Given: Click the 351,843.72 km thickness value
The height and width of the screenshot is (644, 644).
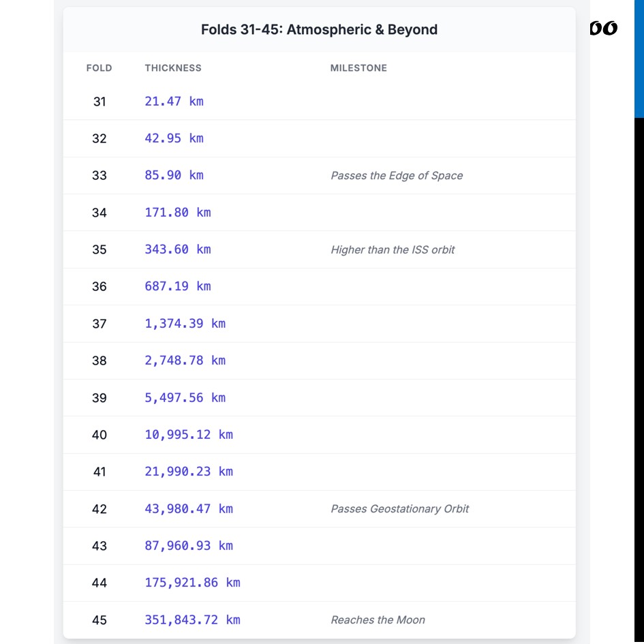Looking at the screenshot, I should 192,619.
